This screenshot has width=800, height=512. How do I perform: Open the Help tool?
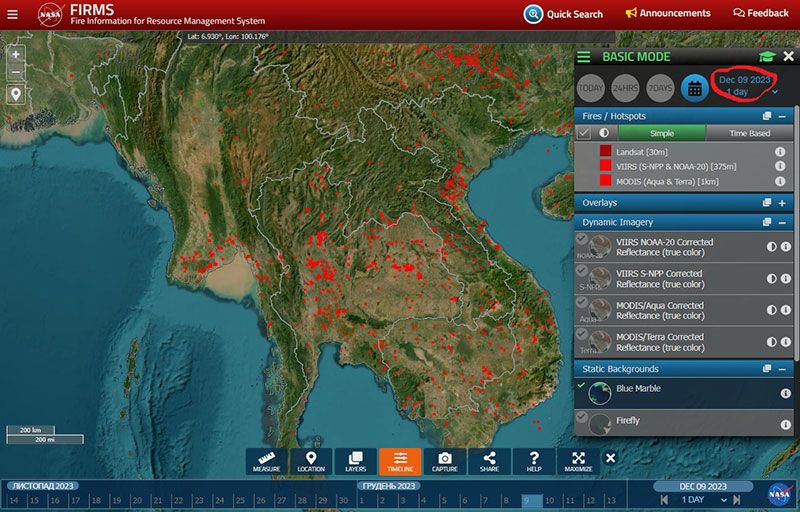(534, 462)
